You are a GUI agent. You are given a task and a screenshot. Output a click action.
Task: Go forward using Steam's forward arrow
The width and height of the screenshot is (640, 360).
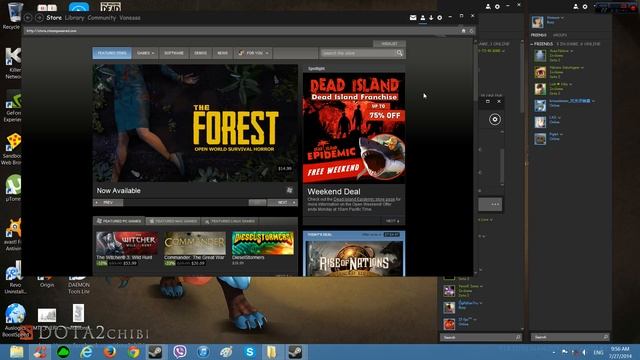(x=39, y=18)
